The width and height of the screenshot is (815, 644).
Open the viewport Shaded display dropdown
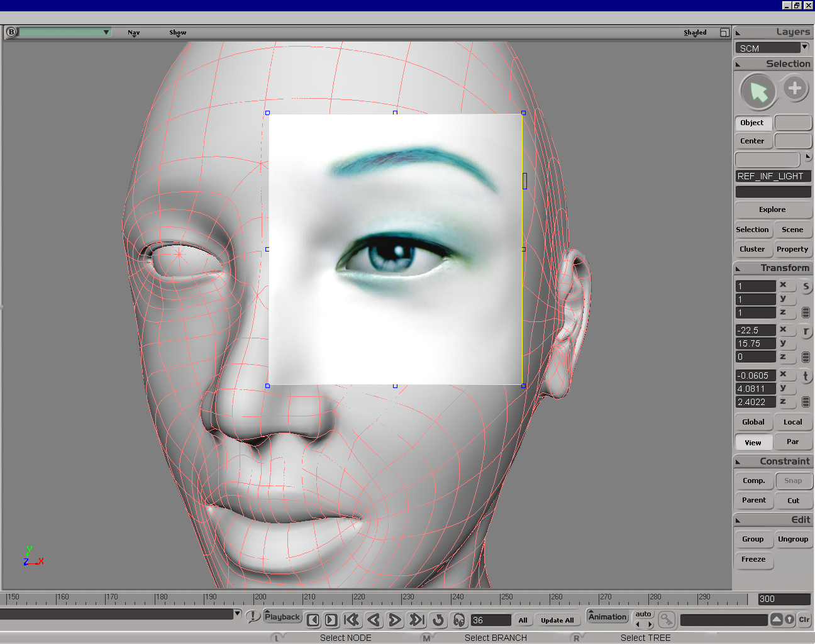(695, 33)
